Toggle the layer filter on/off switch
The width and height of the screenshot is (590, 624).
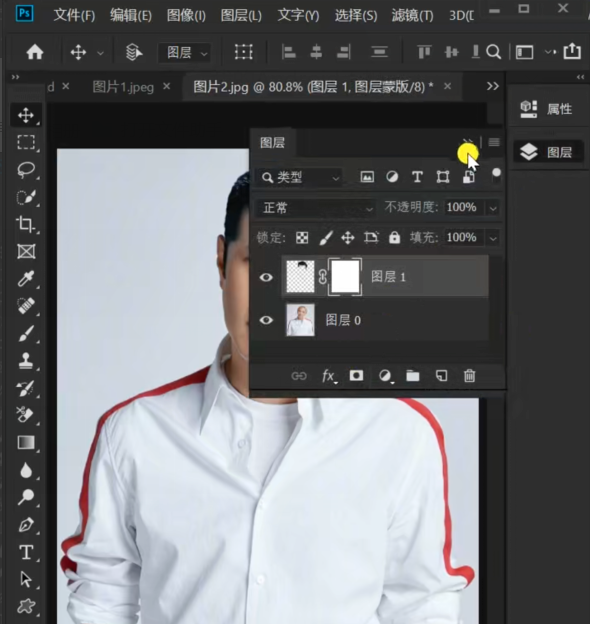496,176
